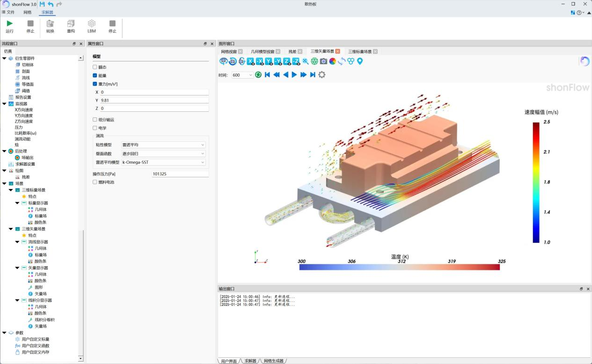Enable the 瞬态 (transient) checkbox
Viewport: 592px width, 364px height.
click(95, 67)
